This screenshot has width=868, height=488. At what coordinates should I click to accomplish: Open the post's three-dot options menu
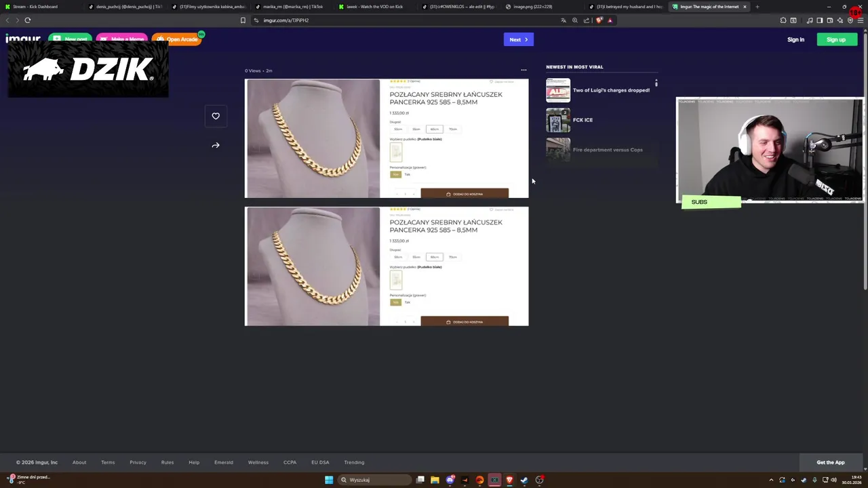tap(524, 70)
